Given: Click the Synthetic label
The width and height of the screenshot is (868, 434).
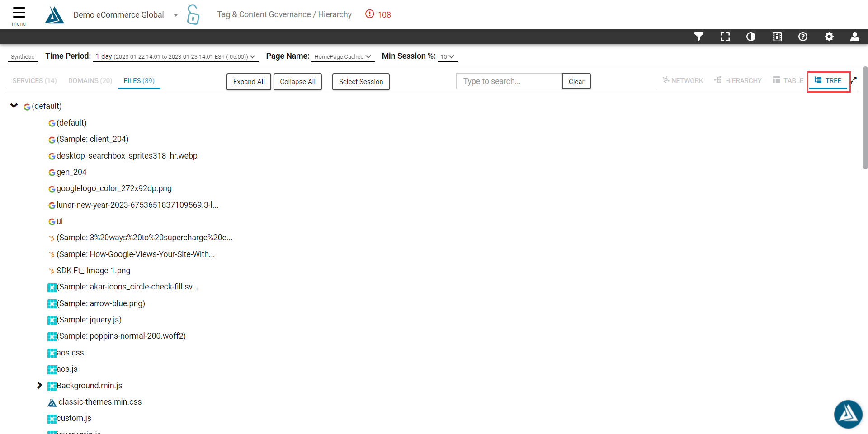Looking at the screenshot, I should 23,57.
